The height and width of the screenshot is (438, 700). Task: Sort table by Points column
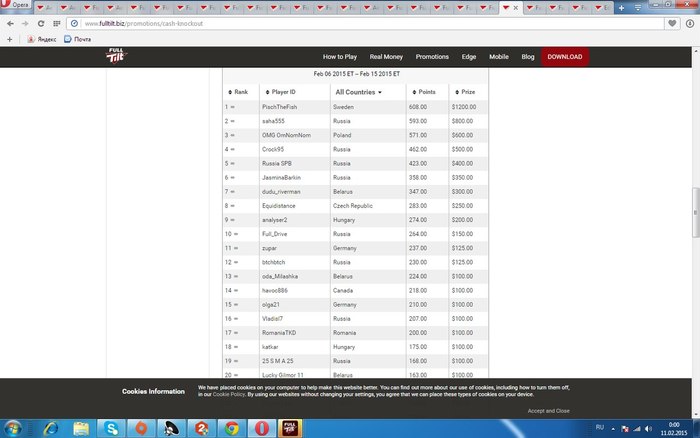tap(424, 92)
